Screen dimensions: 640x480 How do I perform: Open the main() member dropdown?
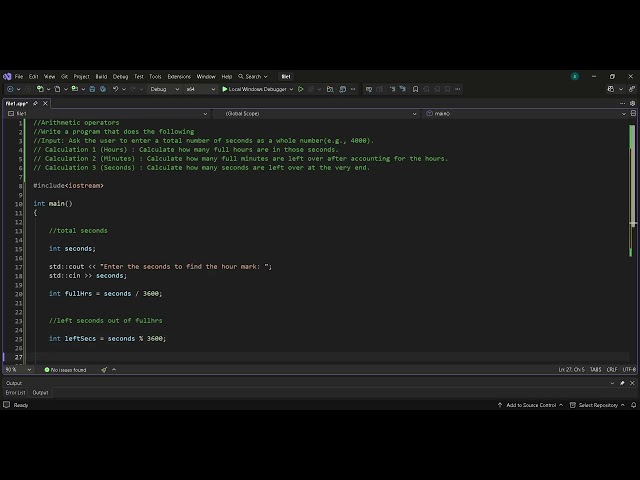click(525, 113)
